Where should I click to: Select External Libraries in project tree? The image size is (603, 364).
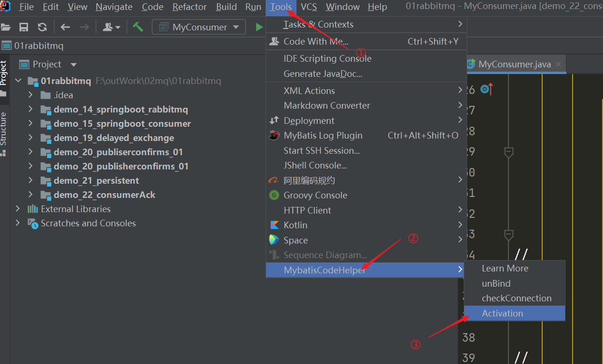pyautogui.click(x=76, y=209)
